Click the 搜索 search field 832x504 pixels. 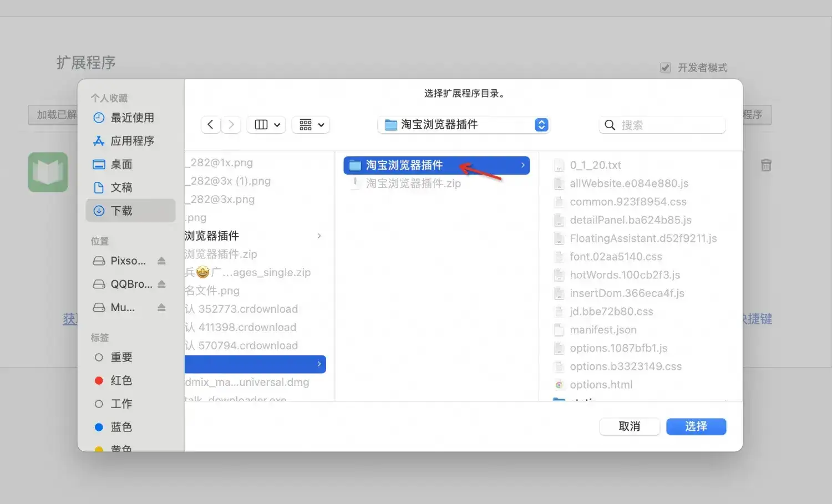point(662,125)
